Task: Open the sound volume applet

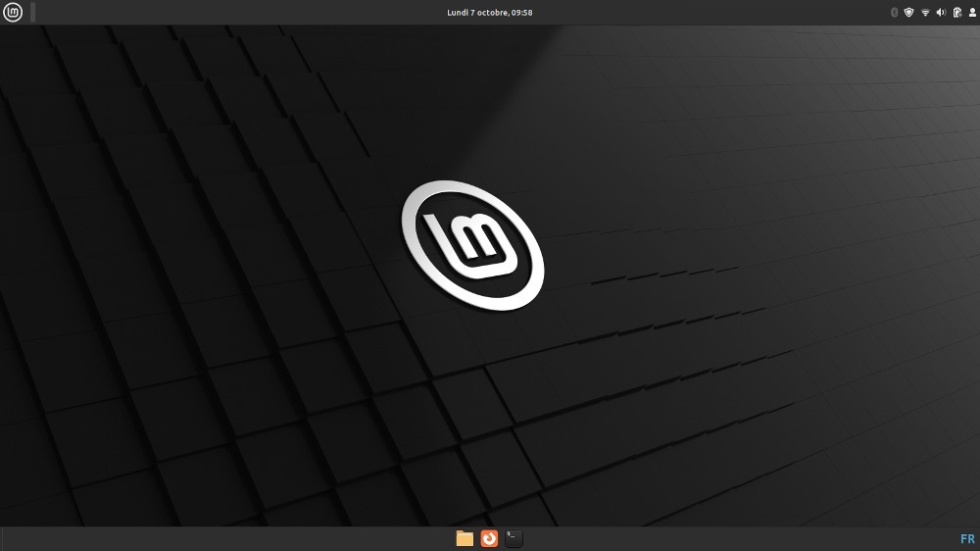Action: coord(941,13)
